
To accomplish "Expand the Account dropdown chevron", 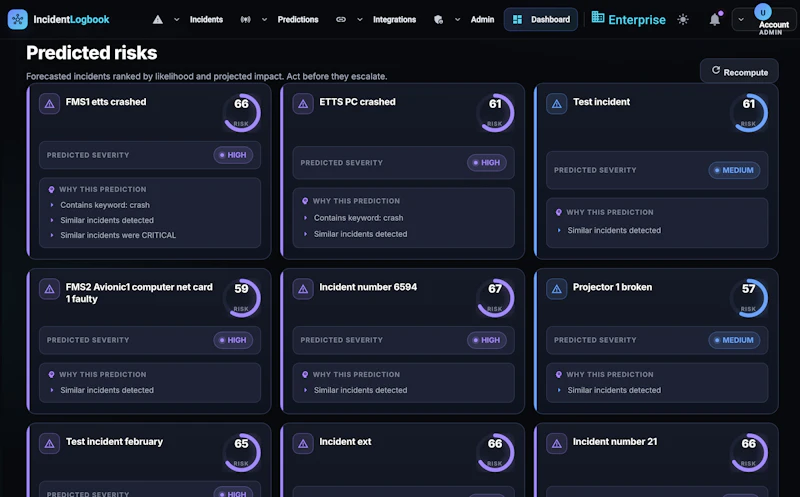I will pyautogui.click(x=741, y=19).
